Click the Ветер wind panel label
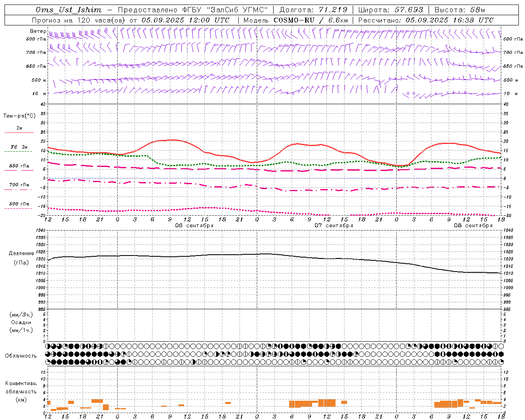525x420 pixels. (x=38, y=31)
